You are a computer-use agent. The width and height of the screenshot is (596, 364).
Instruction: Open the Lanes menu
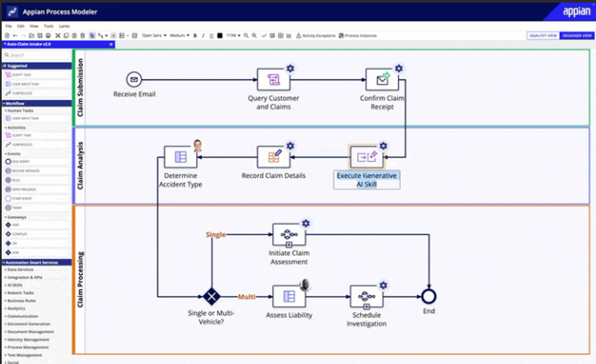pos(64,26)
